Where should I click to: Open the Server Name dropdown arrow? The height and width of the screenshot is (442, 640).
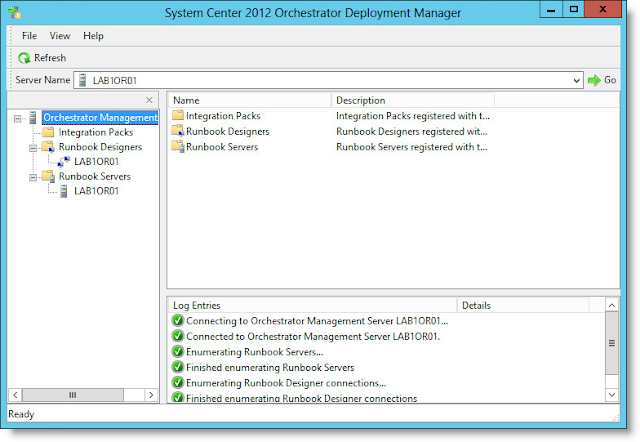[x=576, y=80]
